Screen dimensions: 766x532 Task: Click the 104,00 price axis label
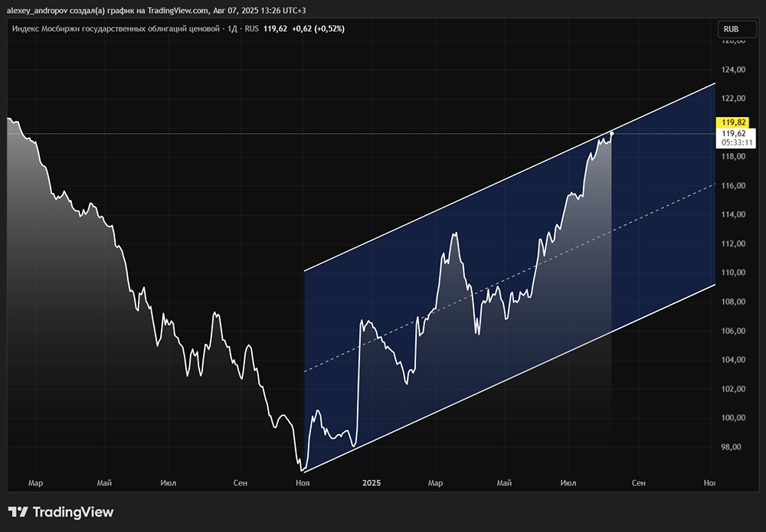pos(734,360)
